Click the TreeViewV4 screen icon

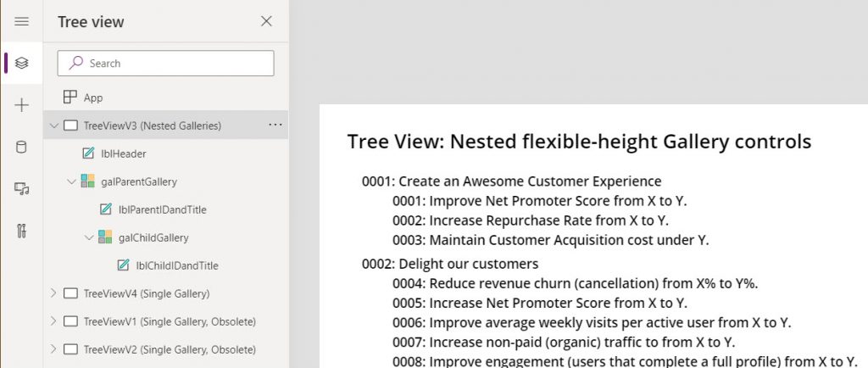pyautogui.click(x=70, y=293)
